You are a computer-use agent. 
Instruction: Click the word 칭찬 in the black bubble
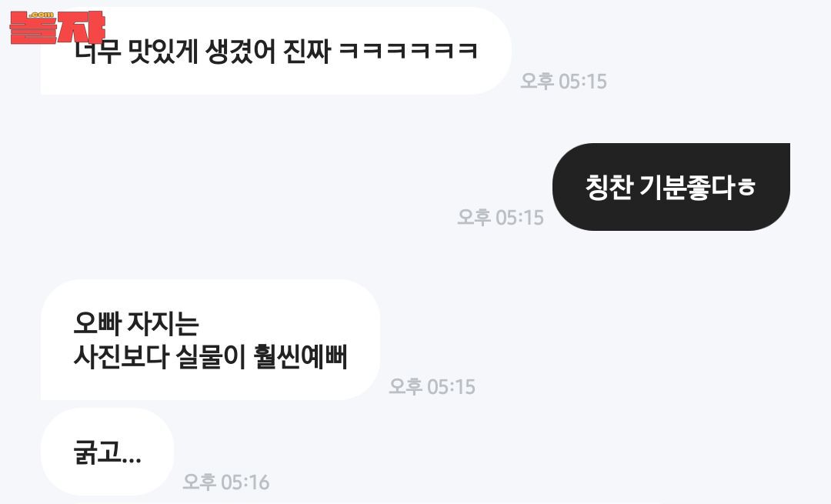tap(609, 187)
